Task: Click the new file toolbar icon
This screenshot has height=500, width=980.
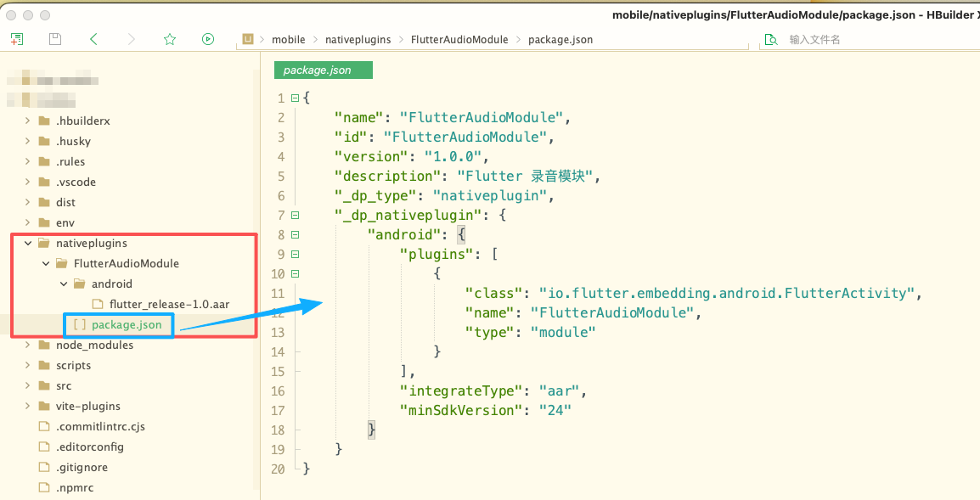Action: pyautogui.click(x=17, y=39)
